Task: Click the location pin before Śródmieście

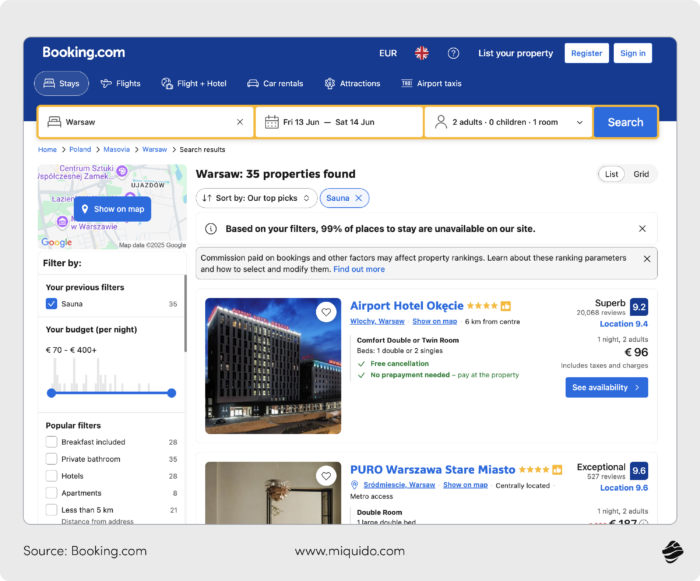Action: [x=354, y=485]
